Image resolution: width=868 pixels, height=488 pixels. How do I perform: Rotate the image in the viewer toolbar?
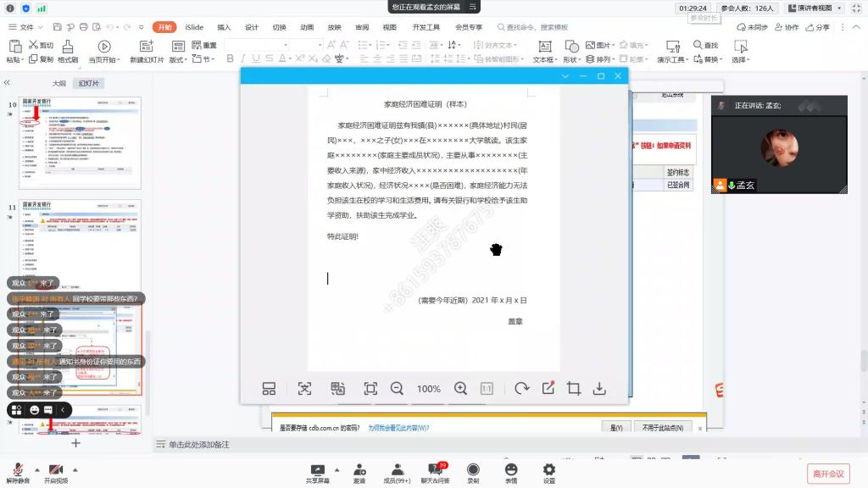click(521, 388)
